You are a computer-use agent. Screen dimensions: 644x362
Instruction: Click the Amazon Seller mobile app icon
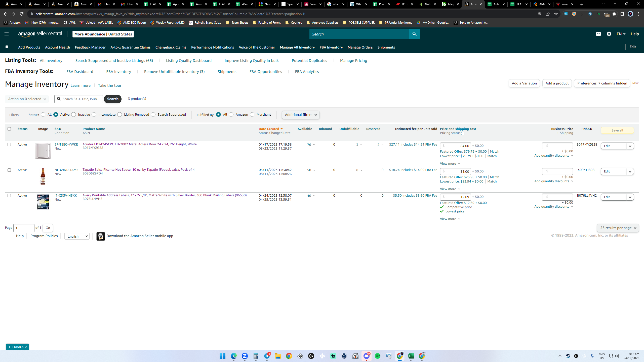point(101,236)
